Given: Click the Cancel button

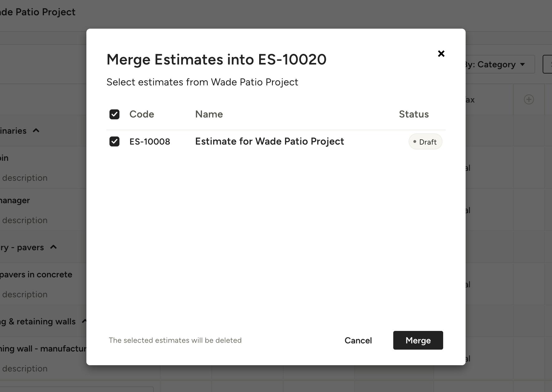Looking at the screenshot, I should (358, 340).
